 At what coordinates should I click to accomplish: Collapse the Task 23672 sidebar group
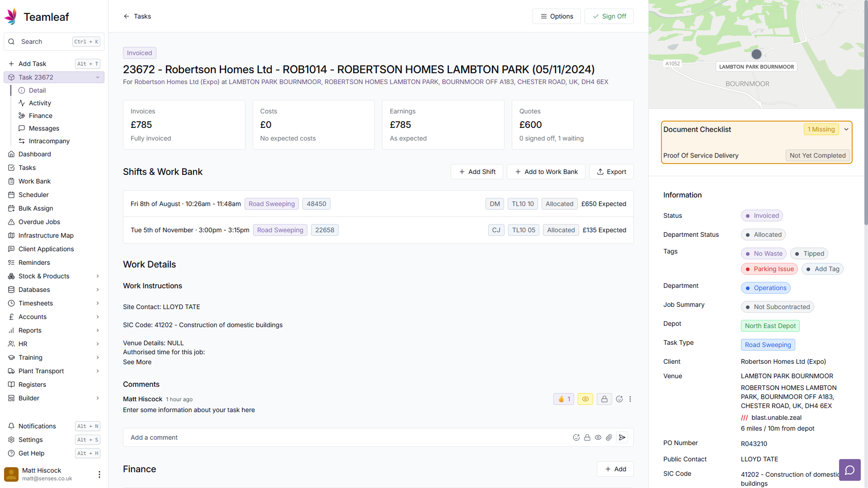click(98, 77)
